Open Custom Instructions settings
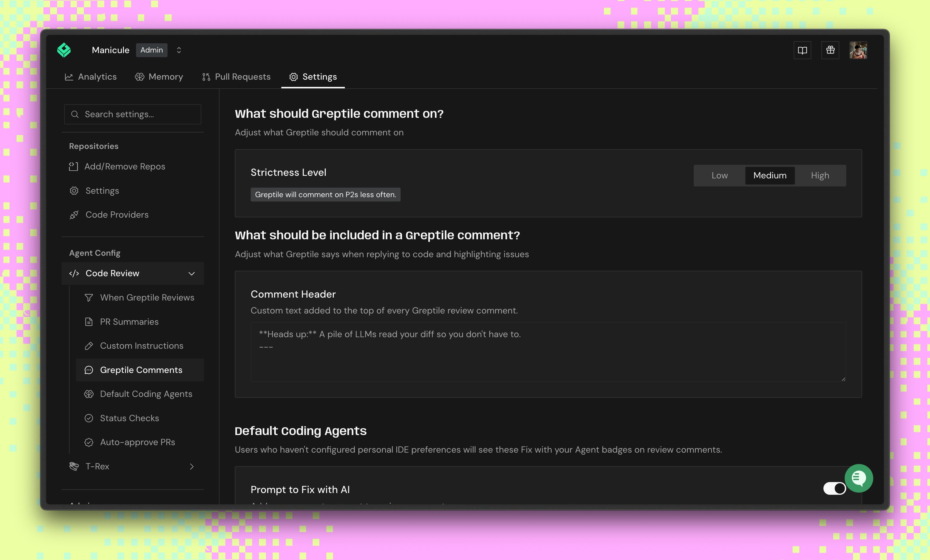The height and width of the screenshot is (560, 930). (140, 346)
